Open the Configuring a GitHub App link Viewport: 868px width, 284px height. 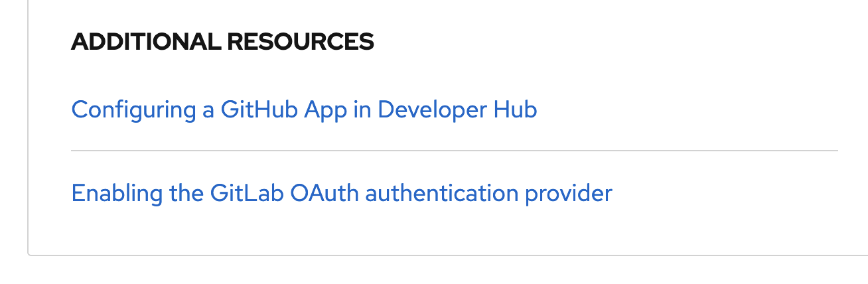point(304,109)
